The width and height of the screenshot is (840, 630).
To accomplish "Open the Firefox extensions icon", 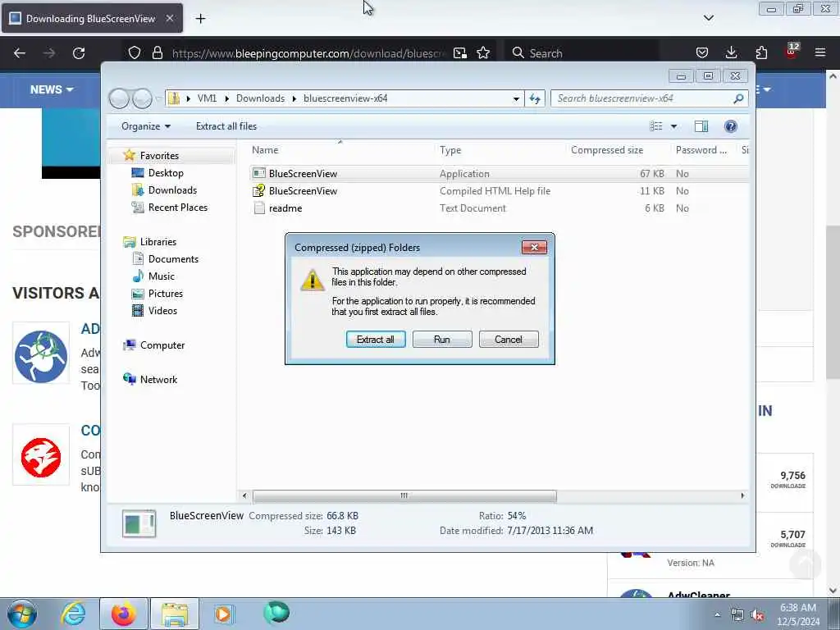I will tap(761, 52).
